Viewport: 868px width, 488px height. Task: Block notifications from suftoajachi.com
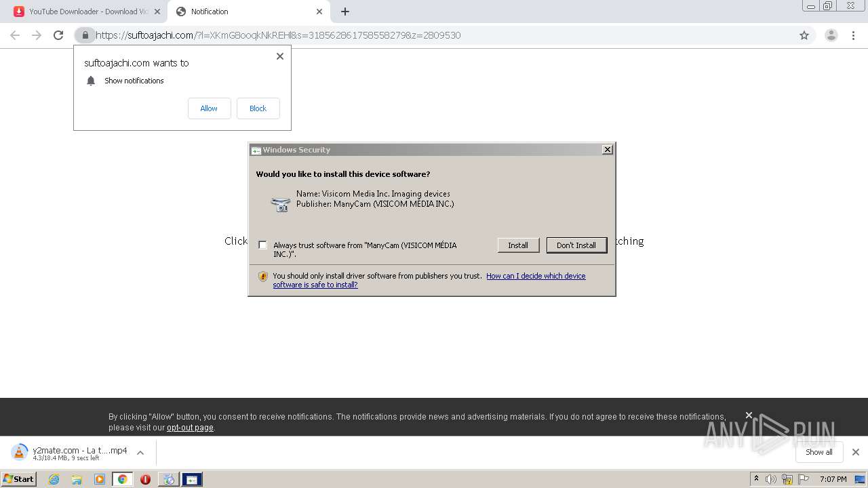click(x=258, y=108)
